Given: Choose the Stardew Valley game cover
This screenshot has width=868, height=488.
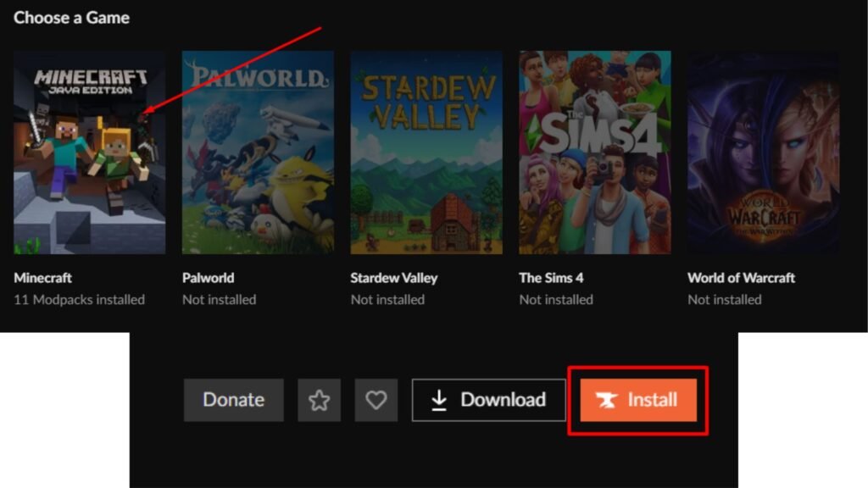Looking at the screenshot, I should (x=426, y=152).
